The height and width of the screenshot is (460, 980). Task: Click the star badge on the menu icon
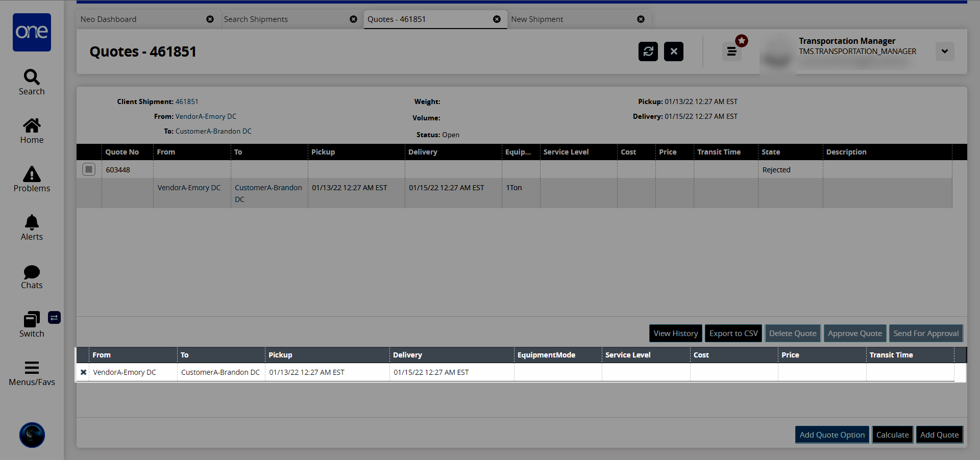[x=742, y=41]
